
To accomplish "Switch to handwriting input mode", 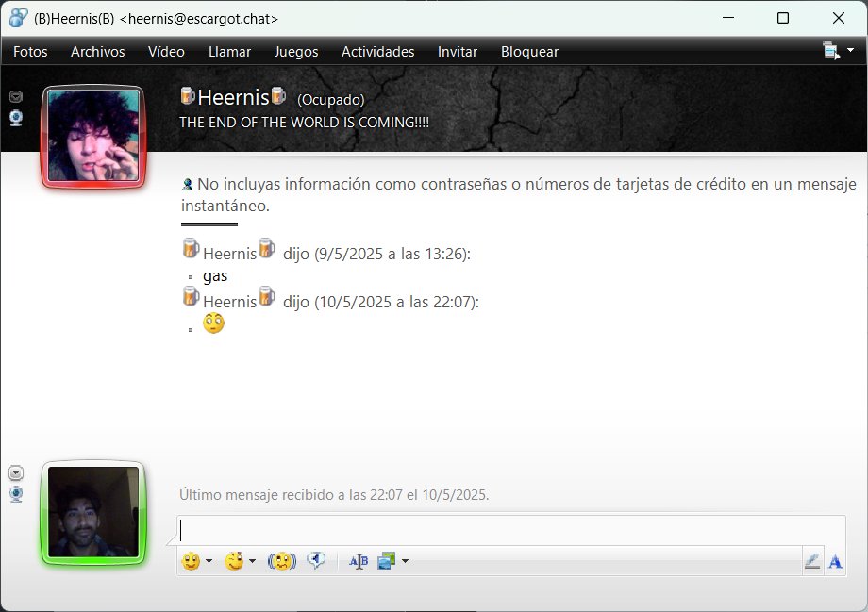I will pyautogui.click(x=812, y=560).
